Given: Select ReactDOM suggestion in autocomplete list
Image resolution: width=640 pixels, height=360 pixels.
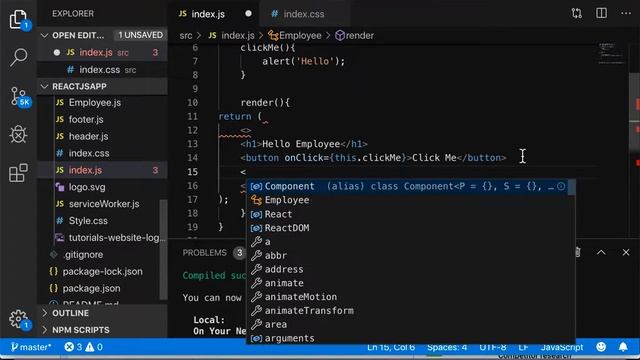Looking at the screenshot, I should 410,228.
